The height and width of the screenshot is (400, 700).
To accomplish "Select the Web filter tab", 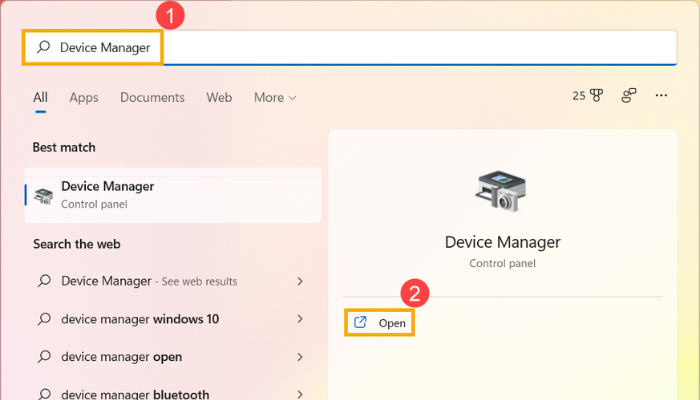I will tap(219, 97).
